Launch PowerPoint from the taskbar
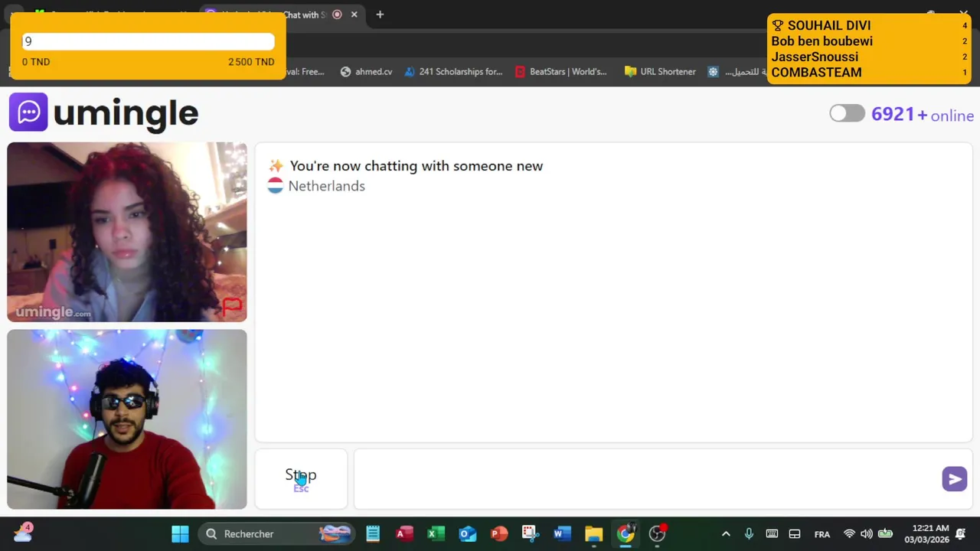This screenshot has height=551, width=980. click(498, 533)
